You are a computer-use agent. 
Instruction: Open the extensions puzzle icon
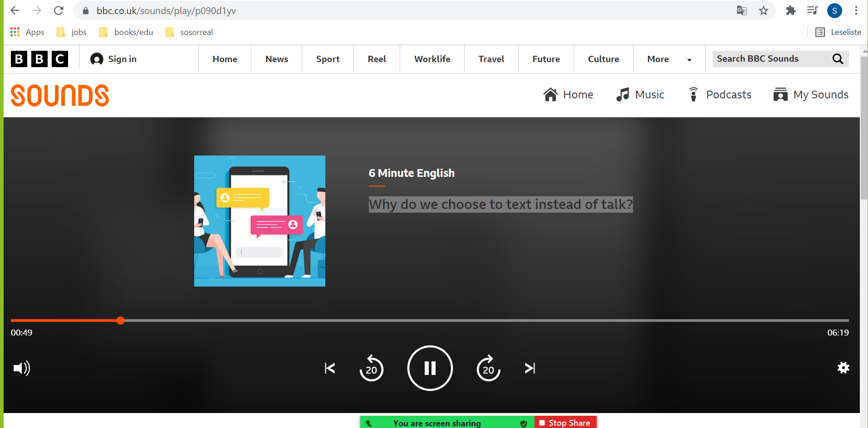pyautogui.click(x=791, y=10)
